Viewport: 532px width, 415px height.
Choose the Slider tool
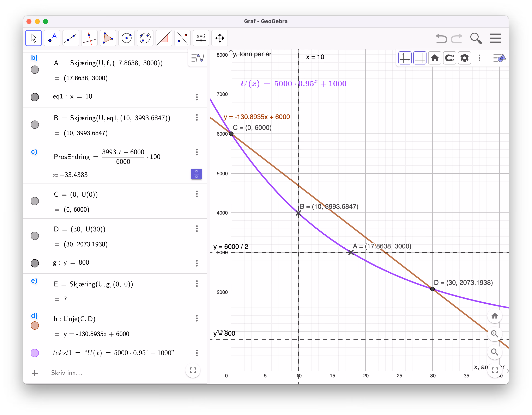201,38
